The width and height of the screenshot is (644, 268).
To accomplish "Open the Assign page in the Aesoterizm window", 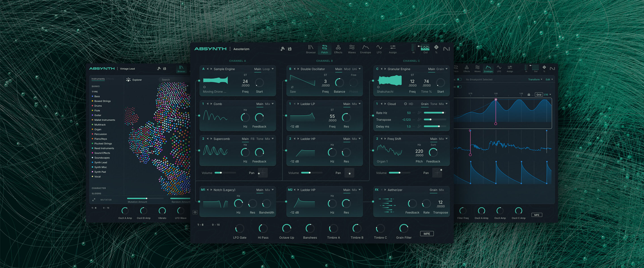I will point(392,49).
